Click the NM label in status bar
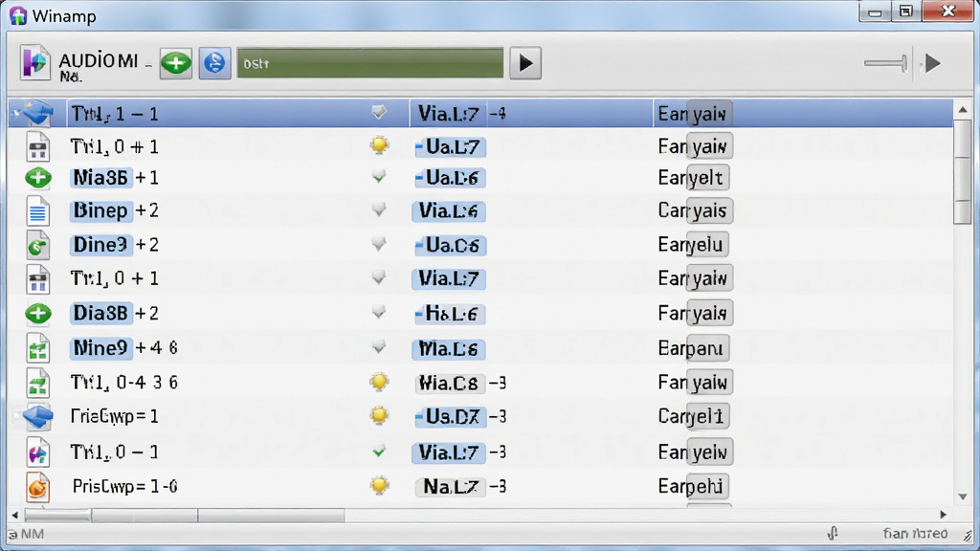The height and width of the screenshot is (551, 980). 32,534
